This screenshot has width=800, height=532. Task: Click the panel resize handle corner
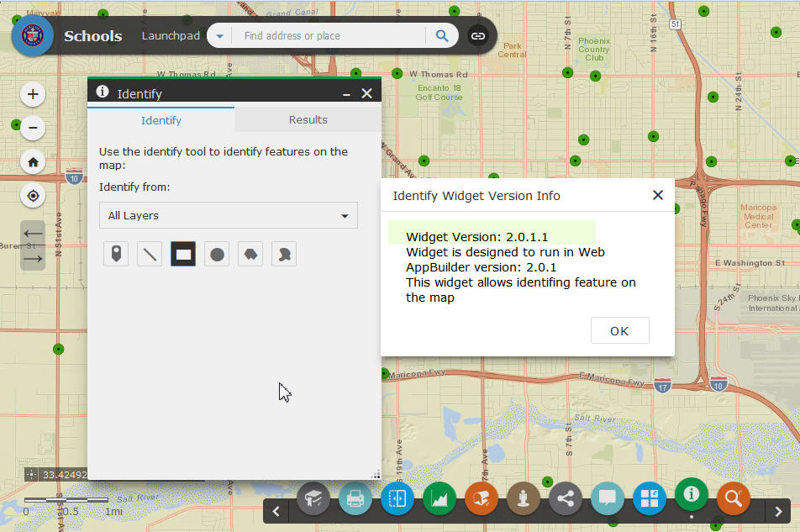coord(376,474)
